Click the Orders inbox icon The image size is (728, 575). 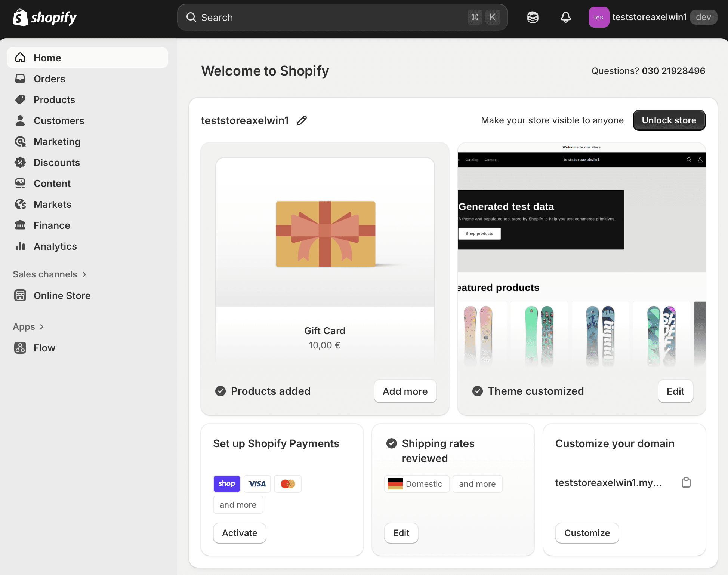coord(20,79)
